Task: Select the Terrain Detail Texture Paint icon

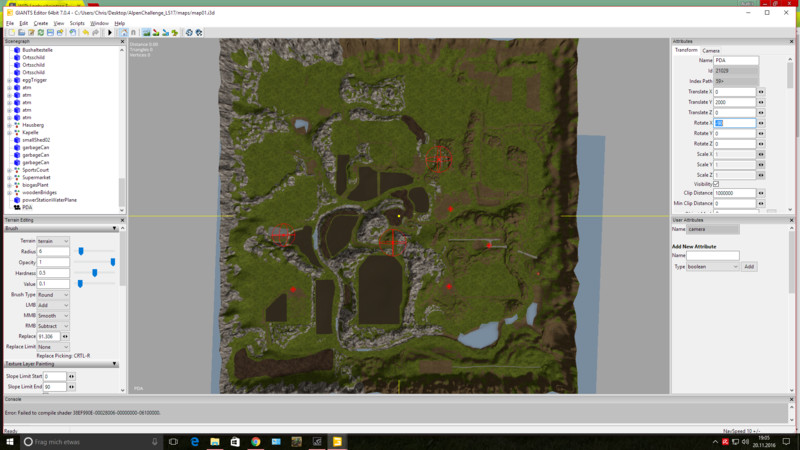Action: tap(156, 33)
